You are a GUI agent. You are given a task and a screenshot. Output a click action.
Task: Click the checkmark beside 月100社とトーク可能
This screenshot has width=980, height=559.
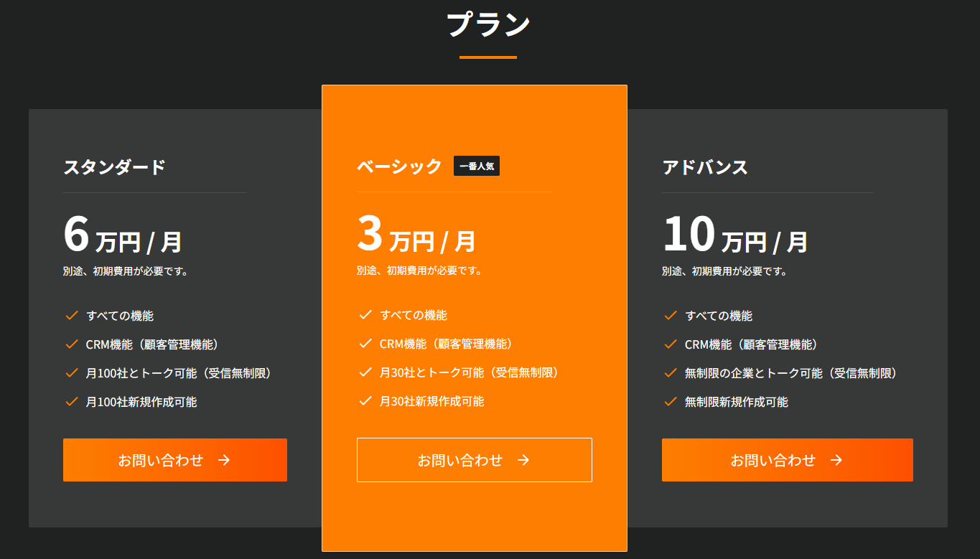(x=72, y=373)
